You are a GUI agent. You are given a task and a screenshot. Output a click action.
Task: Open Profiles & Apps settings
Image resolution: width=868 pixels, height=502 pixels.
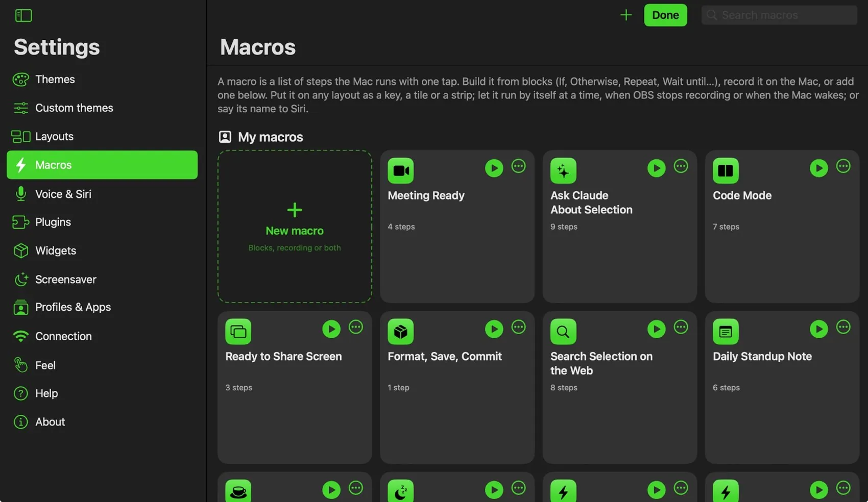[102, 307]
